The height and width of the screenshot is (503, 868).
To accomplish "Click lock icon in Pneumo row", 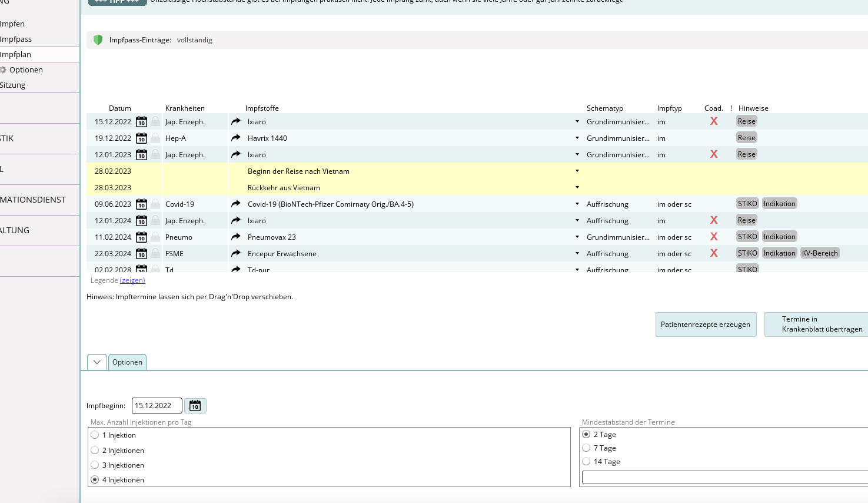I will click(x=155, y=237).
